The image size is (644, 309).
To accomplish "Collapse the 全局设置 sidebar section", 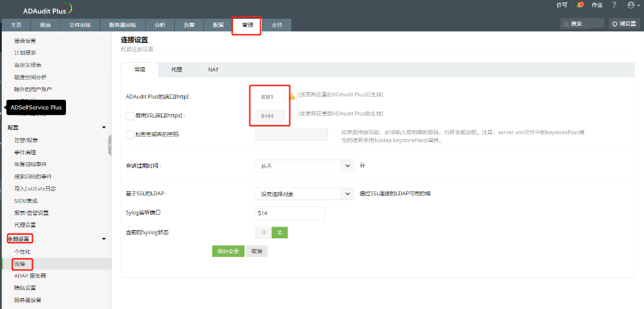I will click(104, 239).
